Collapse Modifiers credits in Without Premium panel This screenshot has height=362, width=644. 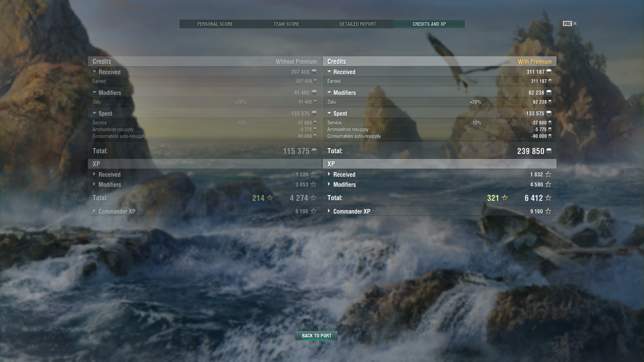coord(94,93)
